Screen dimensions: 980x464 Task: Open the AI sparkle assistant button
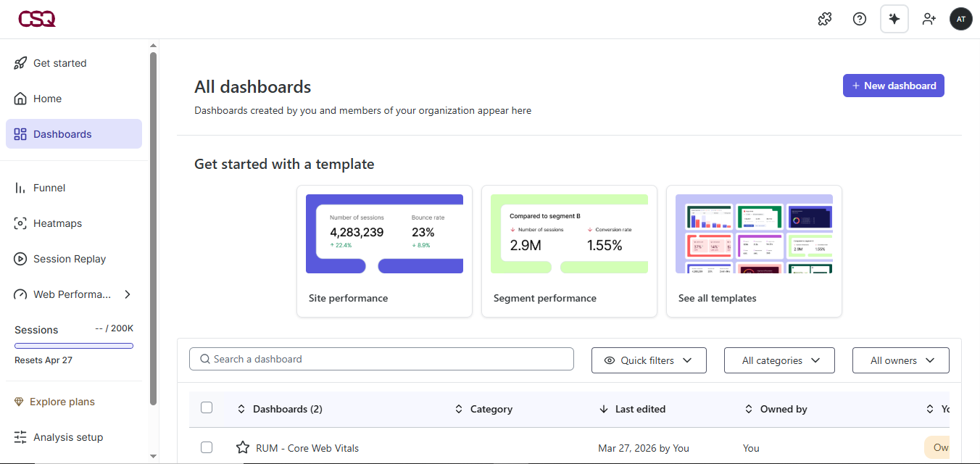pos(894,19)
